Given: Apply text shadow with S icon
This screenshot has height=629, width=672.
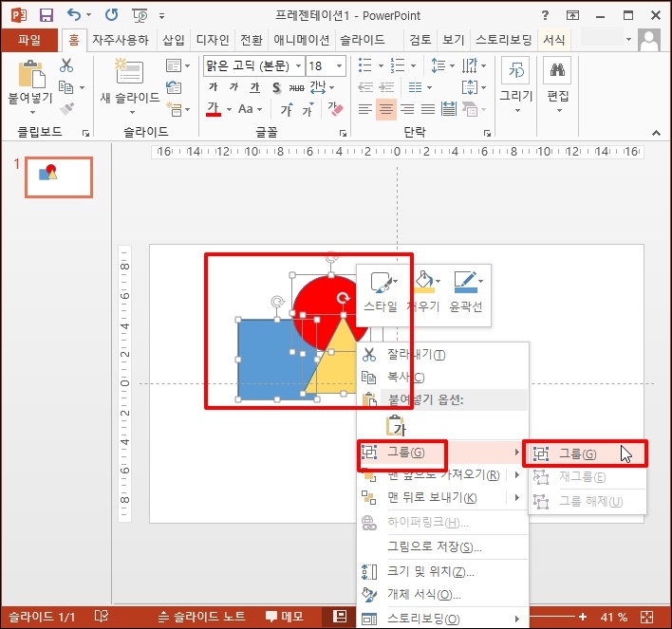Looking at the screenshot, I should pos(276,88).
